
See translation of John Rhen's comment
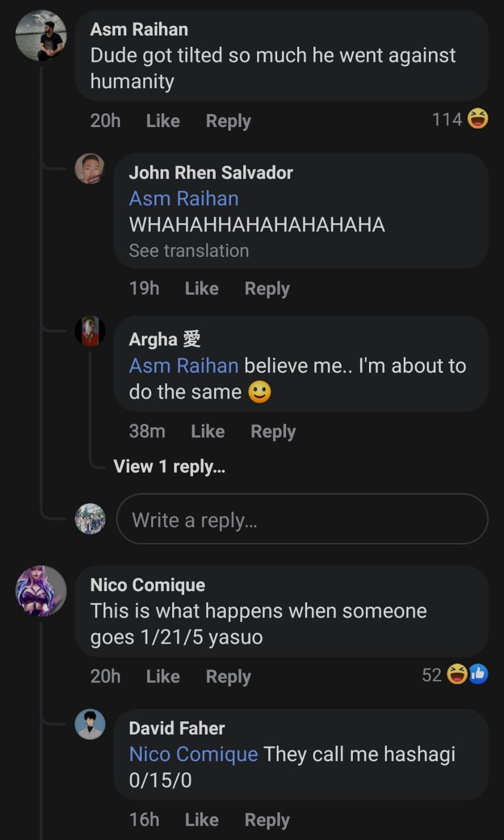tap(188, 251)
